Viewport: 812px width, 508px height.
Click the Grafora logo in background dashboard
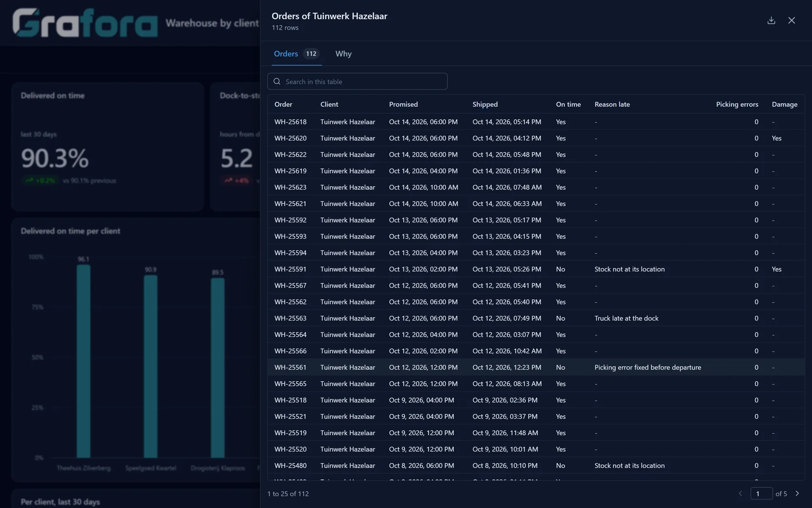pos(85,23)
